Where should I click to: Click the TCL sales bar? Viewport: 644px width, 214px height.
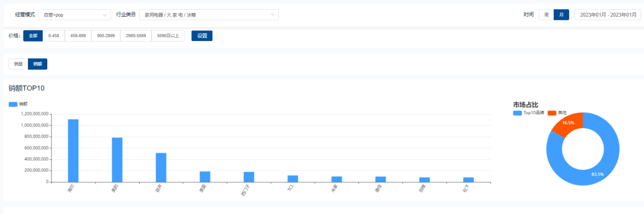[293, 179]
